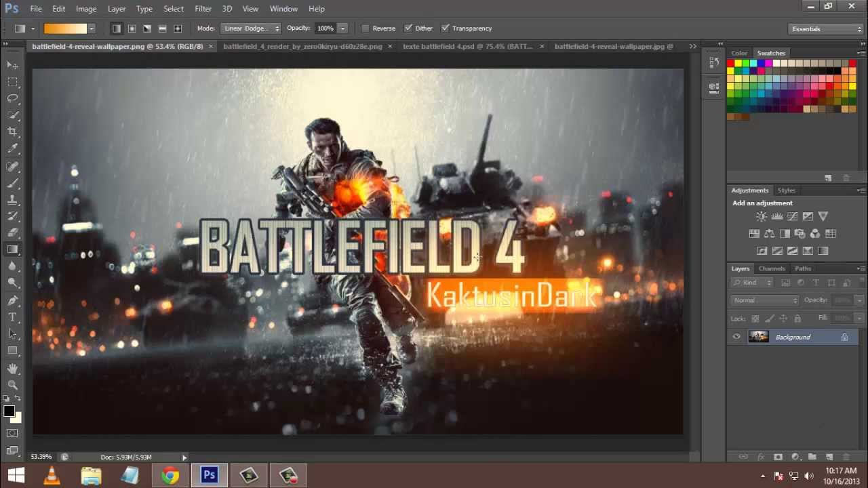Select the Horizontal Type tool
The height and width of the screenshot is (488, 868).
click(12, 317)
